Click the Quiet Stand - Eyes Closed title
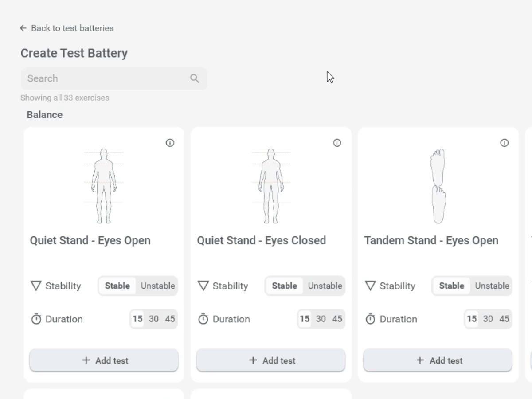Image resolution: width=532 pixels, height=399 pixels. (x=262, y=240)
